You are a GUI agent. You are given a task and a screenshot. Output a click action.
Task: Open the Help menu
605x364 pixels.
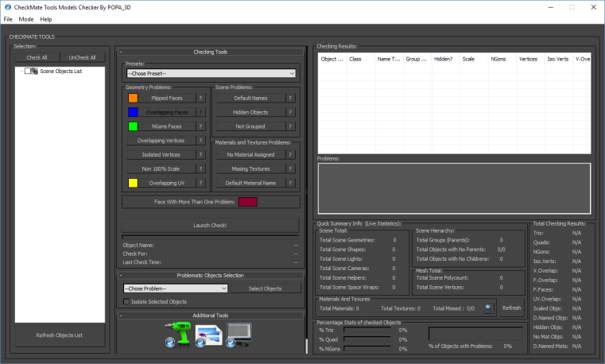tap(46, 19)
